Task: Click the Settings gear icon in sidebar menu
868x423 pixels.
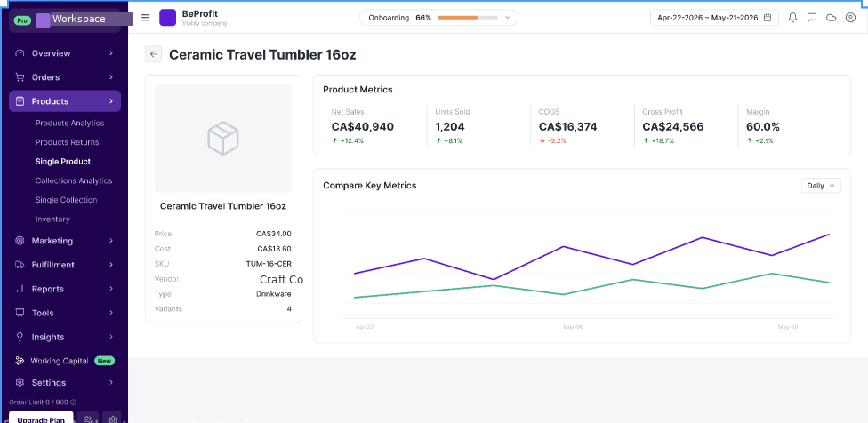Action: pyautogui.click(x=20, y=383)
